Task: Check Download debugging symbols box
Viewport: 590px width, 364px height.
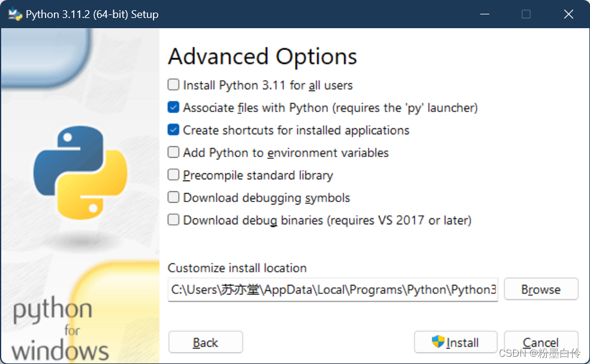Action: (x=173, y=197)
